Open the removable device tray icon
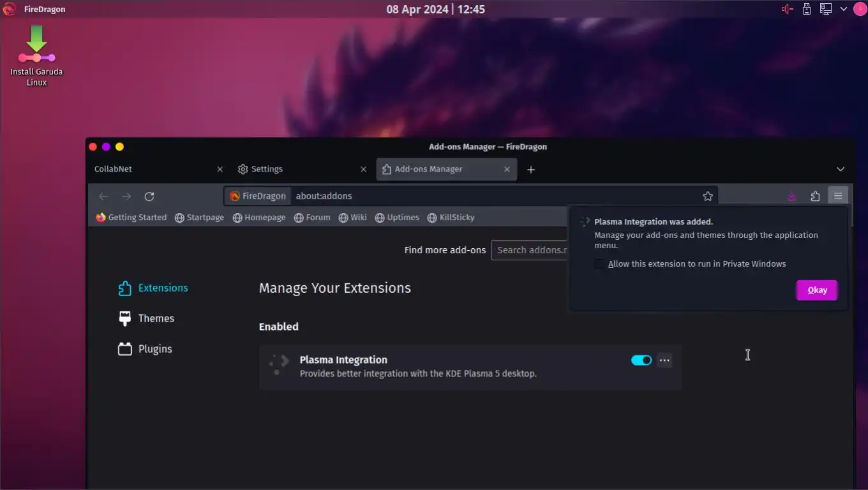Screen dimensions: 868x490 tap(807, 9)
